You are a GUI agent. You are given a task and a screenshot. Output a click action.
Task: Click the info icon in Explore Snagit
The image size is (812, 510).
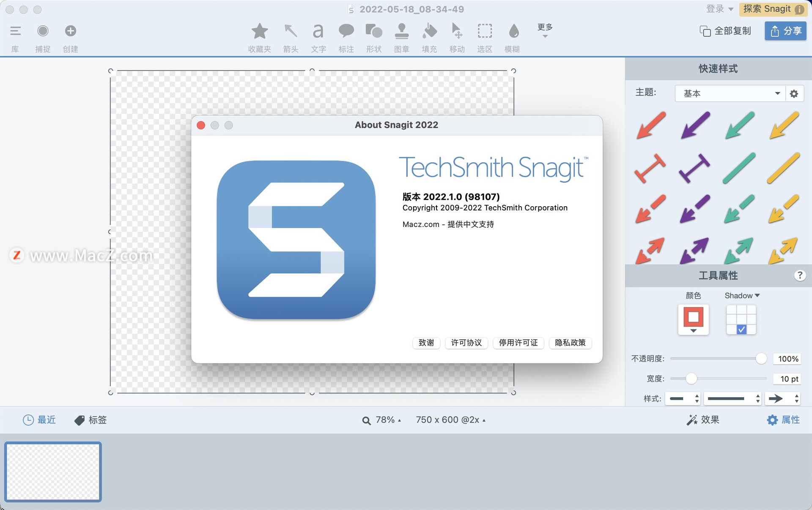coord(799,9)
